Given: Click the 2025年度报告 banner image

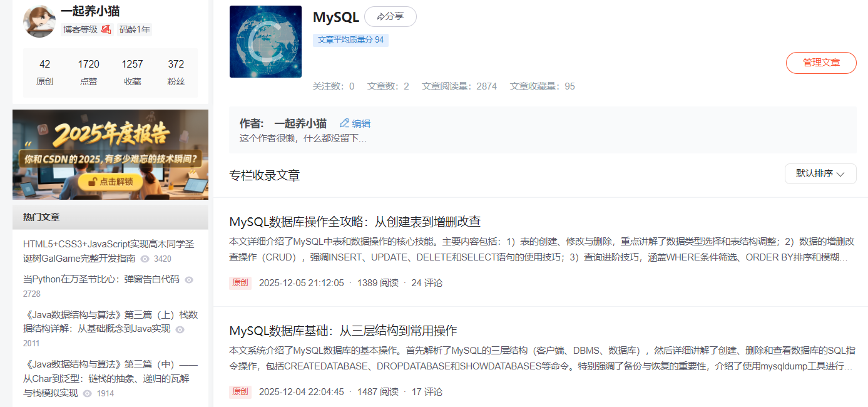Looking at the screenshot, I should pos(110,155).
